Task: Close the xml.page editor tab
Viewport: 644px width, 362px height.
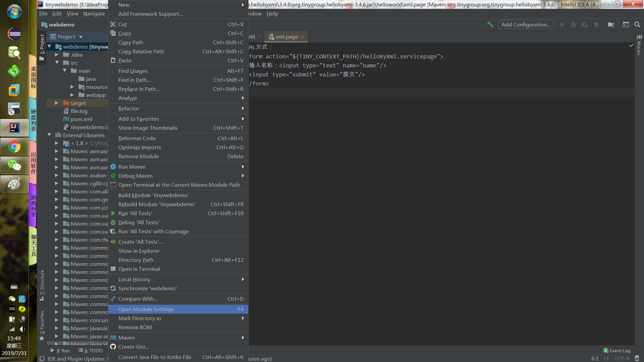Action: click(303, 37)
